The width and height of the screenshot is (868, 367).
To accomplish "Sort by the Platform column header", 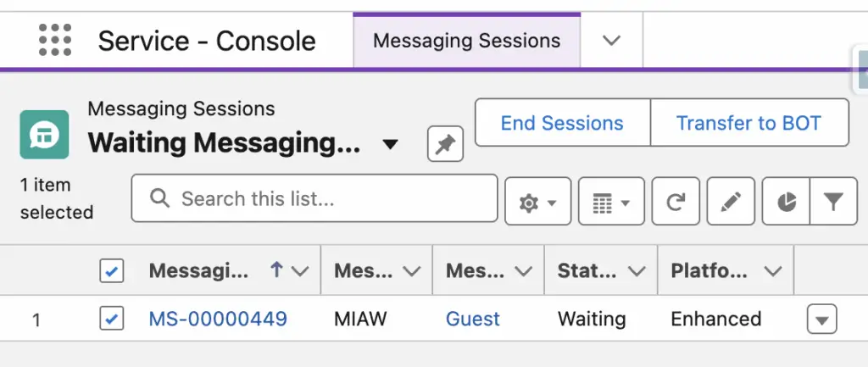I will pos(709,270).
